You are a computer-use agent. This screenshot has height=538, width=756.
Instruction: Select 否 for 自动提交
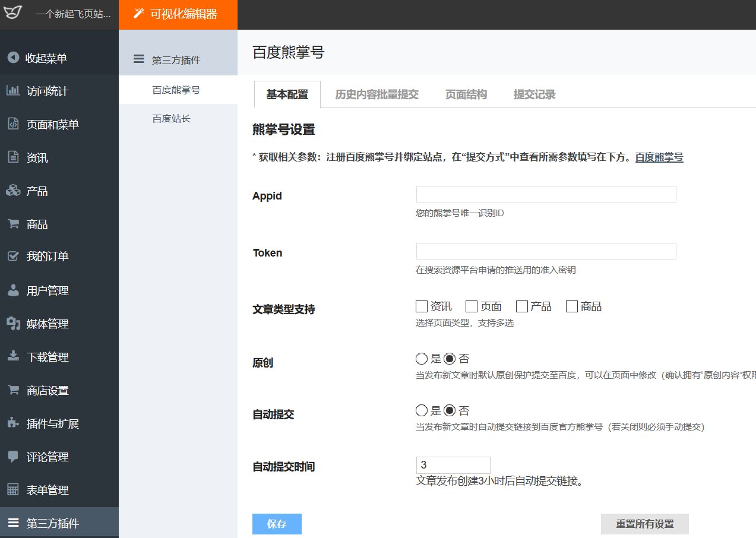[450, 410]
